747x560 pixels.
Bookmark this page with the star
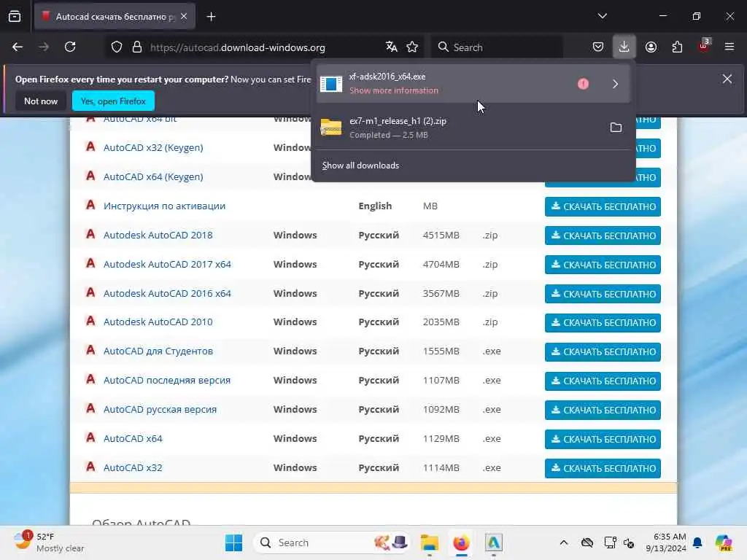pos(412,47)
